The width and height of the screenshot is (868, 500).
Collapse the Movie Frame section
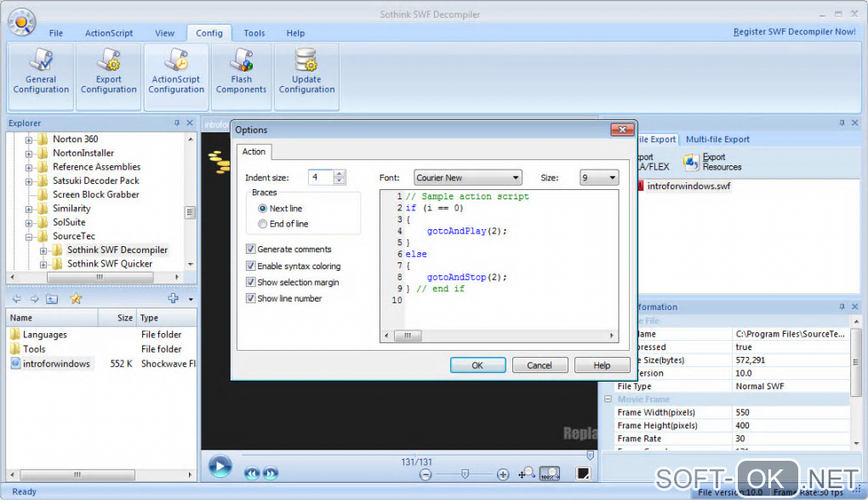pos(608,399)
